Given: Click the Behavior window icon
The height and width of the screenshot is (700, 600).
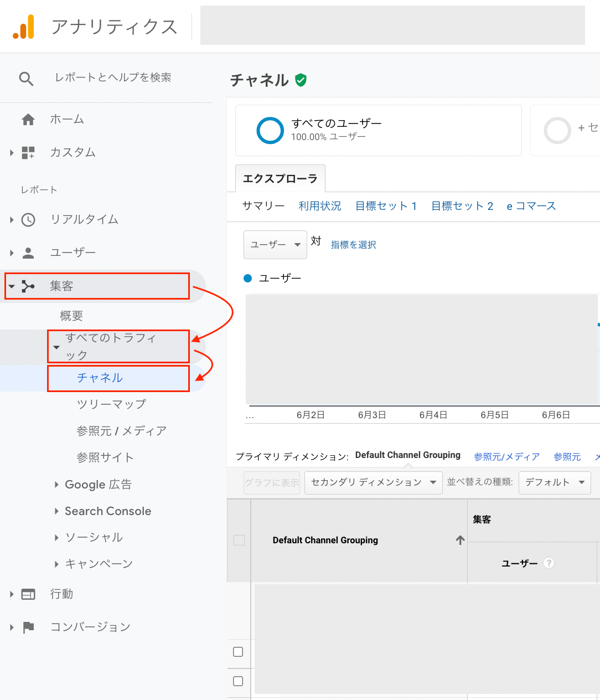Looking at the screenshot, I should [28, 594].
